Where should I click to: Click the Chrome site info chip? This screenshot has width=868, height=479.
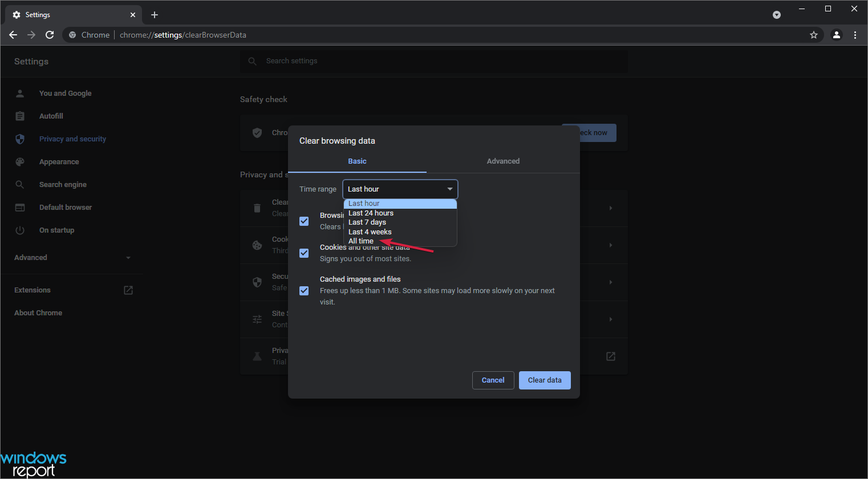89,35
